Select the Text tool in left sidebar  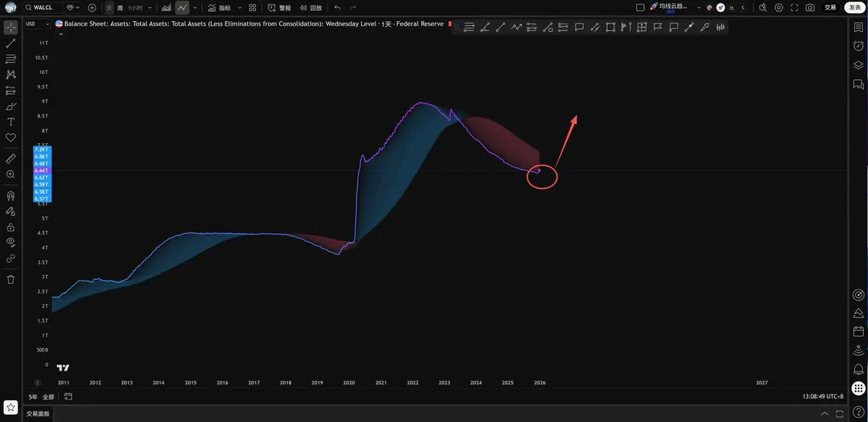(x=11, y=122)
